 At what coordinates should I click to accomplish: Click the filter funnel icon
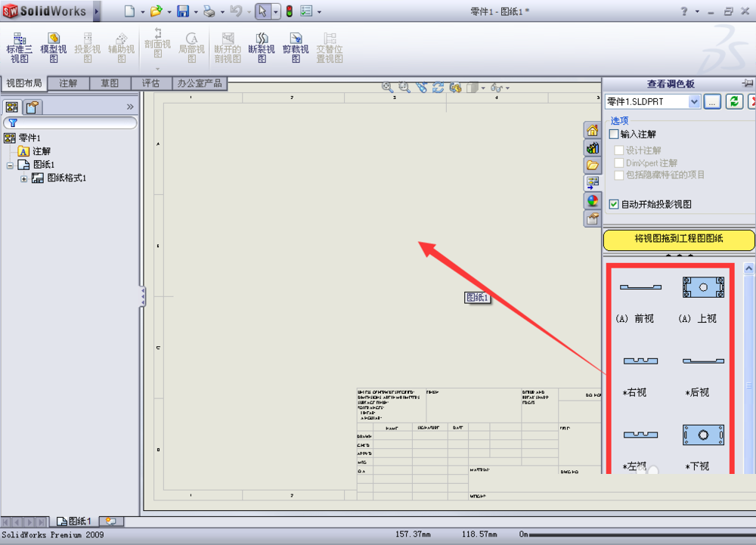pyautogui.click(x=13, y=123)
